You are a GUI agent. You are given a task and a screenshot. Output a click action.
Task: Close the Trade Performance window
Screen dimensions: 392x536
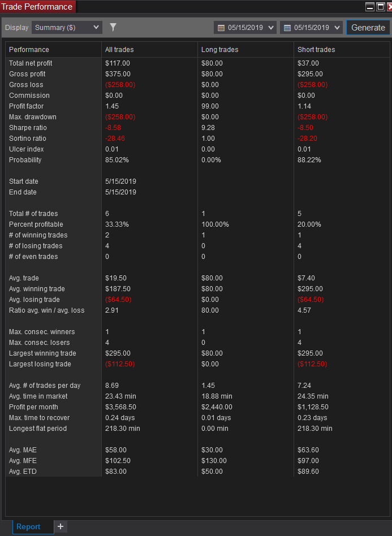[x=389, y=7]
